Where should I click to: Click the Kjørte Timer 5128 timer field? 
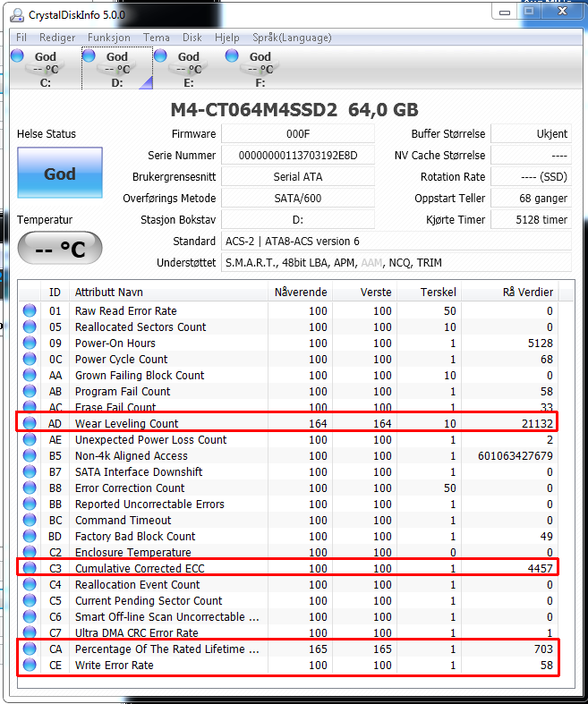pos(531,220)
